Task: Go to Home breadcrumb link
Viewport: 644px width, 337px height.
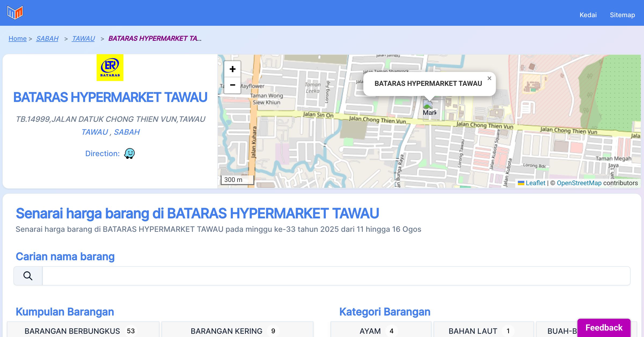Action: tap(17, 38)
